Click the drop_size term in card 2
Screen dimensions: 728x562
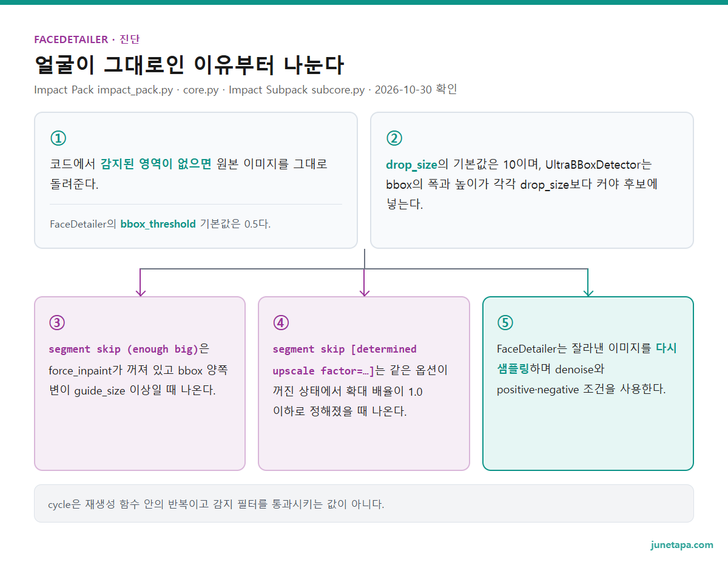411,164
